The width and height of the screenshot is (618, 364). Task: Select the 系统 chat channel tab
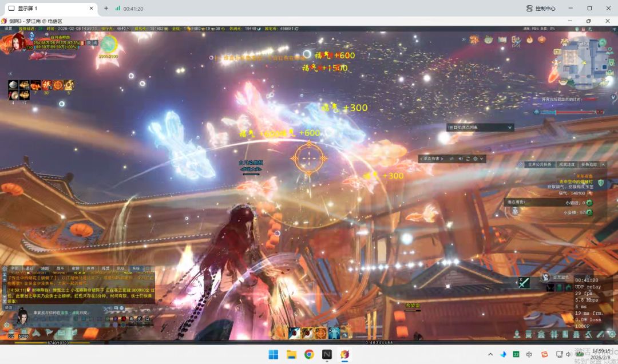click(136, 268)
